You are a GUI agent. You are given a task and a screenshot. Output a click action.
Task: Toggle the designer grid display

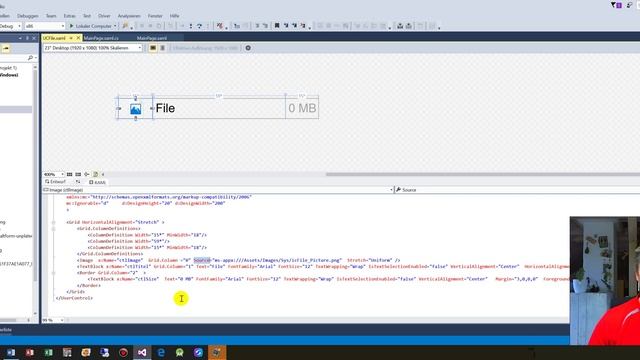click(x=69, y=174)
